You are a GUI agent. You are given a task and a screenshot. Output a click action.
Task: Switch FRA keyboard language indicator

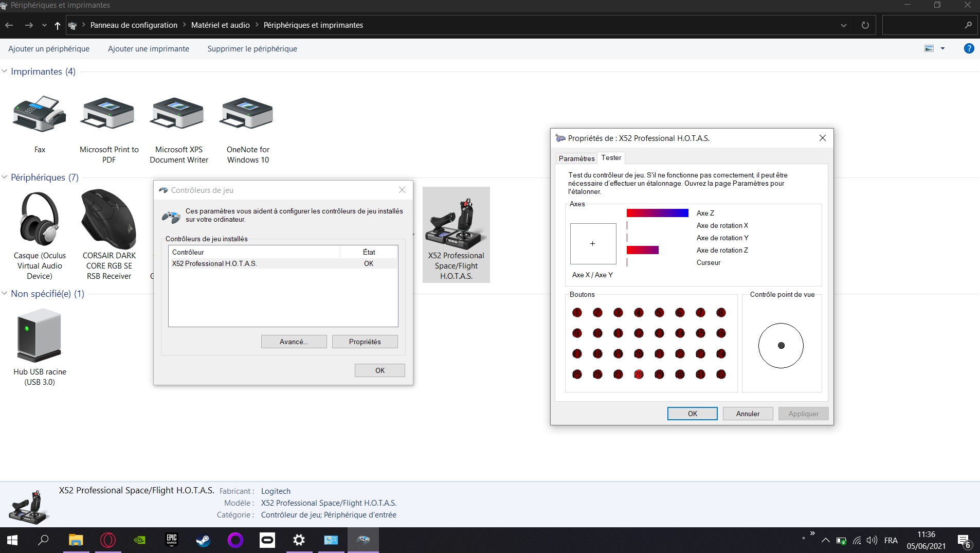click(x=891, y=540)
